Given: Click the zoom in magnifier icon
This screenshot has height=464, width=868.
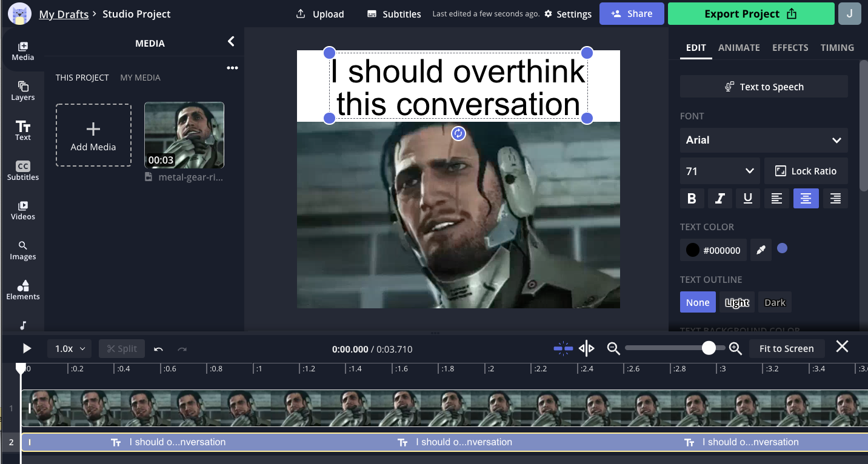Looking at the screenshot, I should (735, 348).
